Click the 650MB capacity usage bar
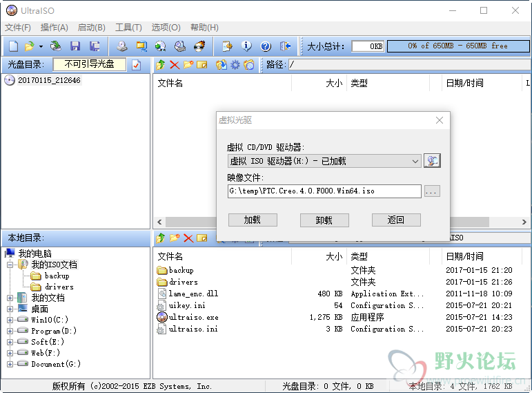The image size is (532, 393). click(x=457, y=46)
